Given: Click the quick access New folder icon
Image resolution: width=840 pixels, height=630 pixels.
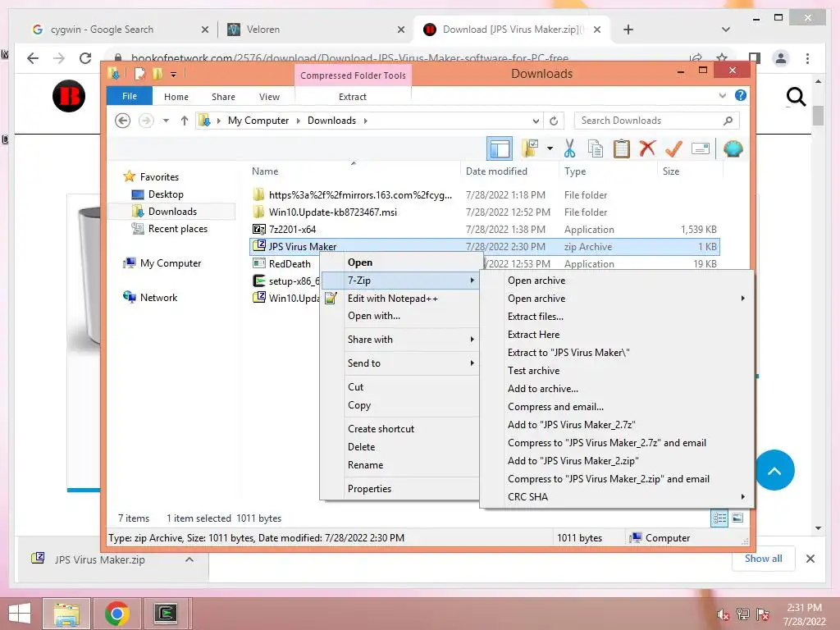Looking at the screenshot, I should [x=157, y=73].
